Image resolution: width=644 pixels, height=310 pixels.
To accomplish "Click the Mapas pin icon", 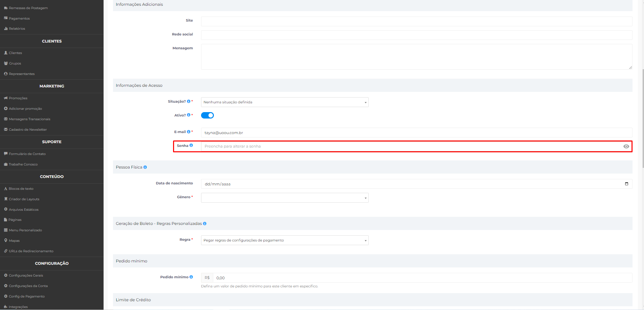I will click(6, 240).
